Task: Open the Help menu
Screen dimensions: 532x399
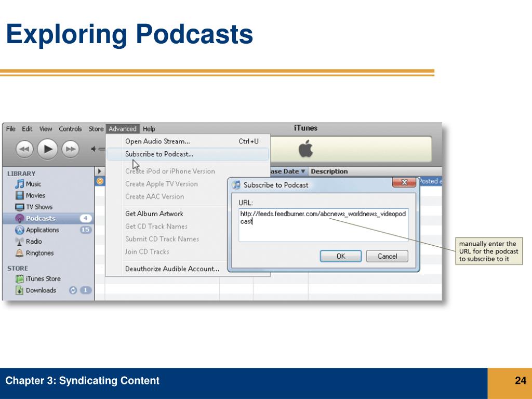Action: click(x=149, y=129)
